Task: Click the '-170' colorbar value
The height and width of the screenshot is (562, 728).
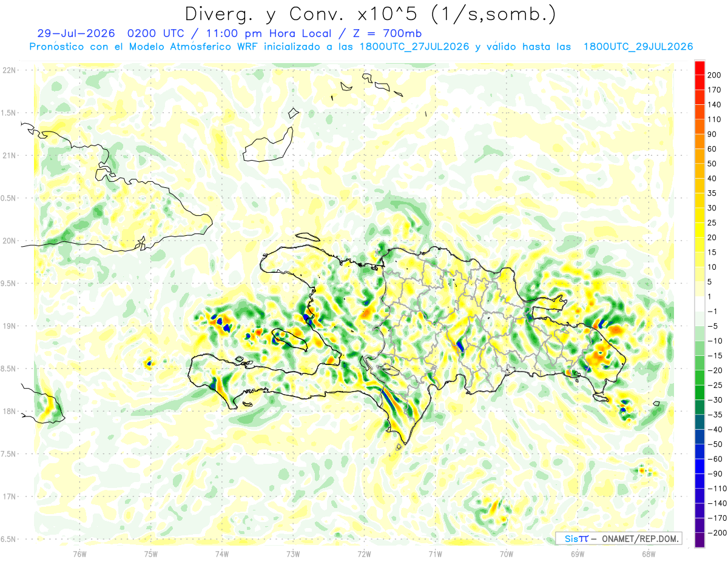Action: pyautogui.click(x=716, y=518)
